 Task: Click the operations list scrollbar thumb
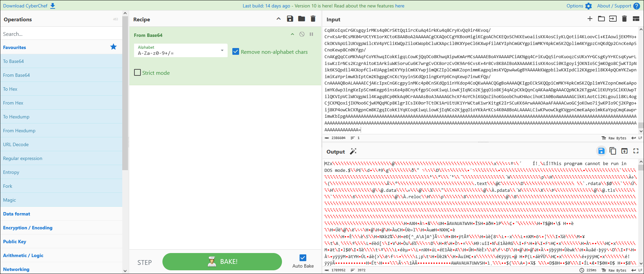(x=125, y=93)
